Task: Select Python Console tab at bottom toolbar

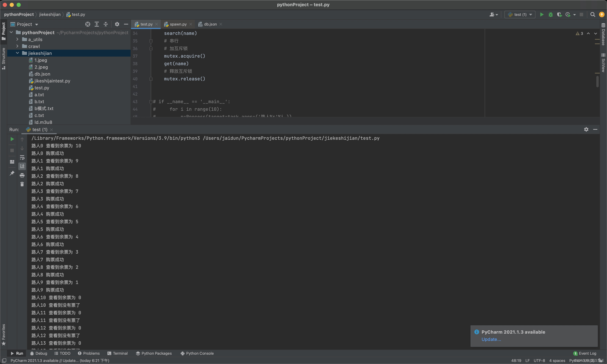Action: (197, 353)
